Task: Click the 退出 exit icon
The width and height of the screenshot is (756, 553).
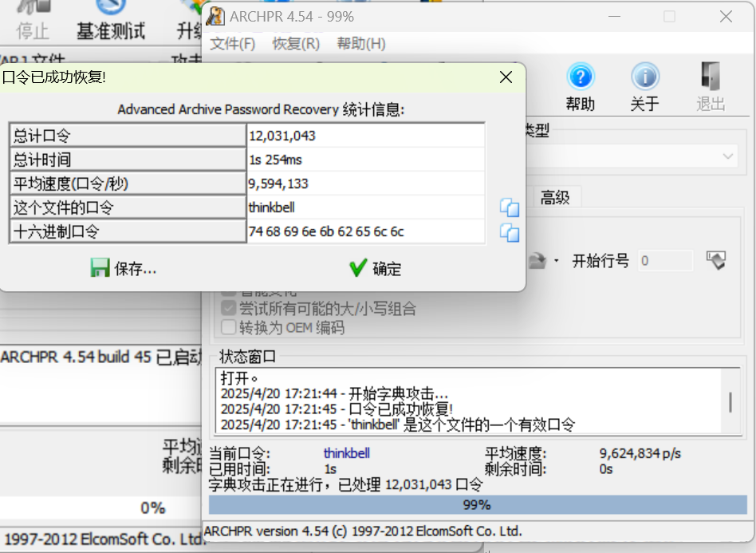Action: pyautogui.click(x=711, y=86)
